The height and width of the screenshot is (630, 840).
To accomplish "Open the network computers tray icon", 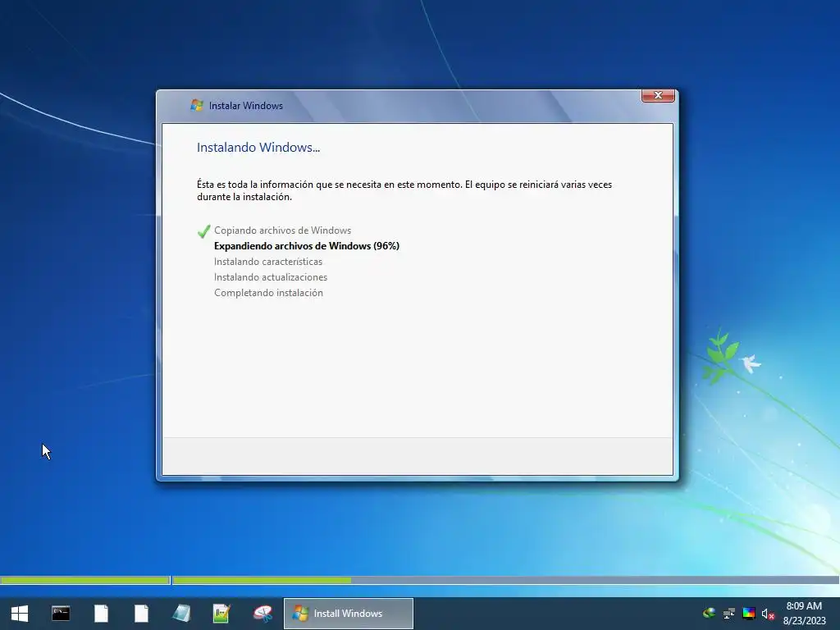I will [x=728, y=614].
